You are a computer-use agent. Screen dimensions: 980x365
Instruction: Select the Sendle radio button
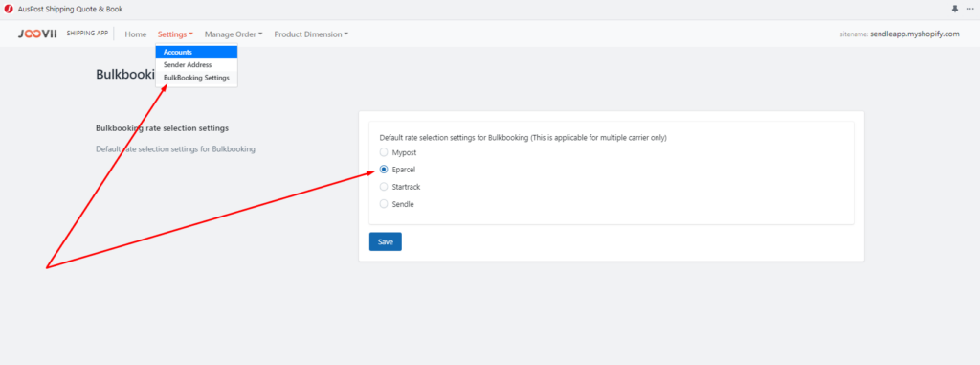(x=384, y=203)
